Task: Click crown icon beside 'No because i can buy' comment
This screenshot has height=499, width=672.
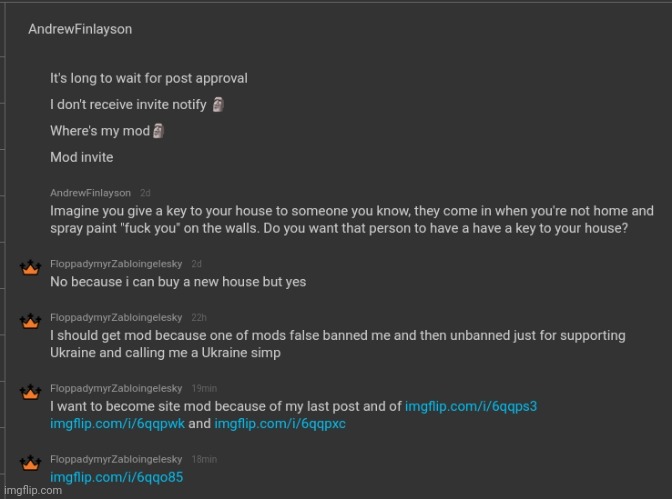Action: 30,268
